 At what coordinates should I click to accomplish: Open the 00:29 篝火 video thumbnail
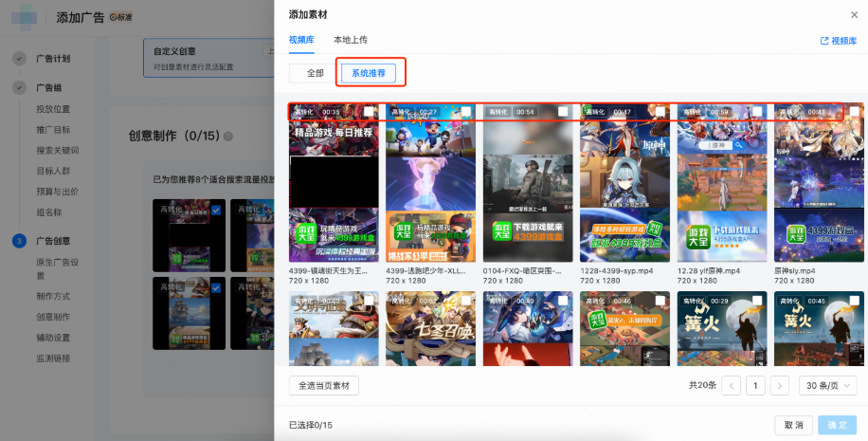pos(722,328)
